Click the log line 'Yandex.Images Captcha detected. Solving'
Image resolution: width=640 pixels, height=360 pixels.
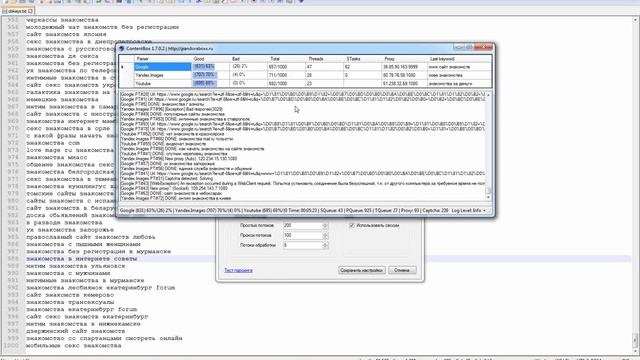point(167,178)
